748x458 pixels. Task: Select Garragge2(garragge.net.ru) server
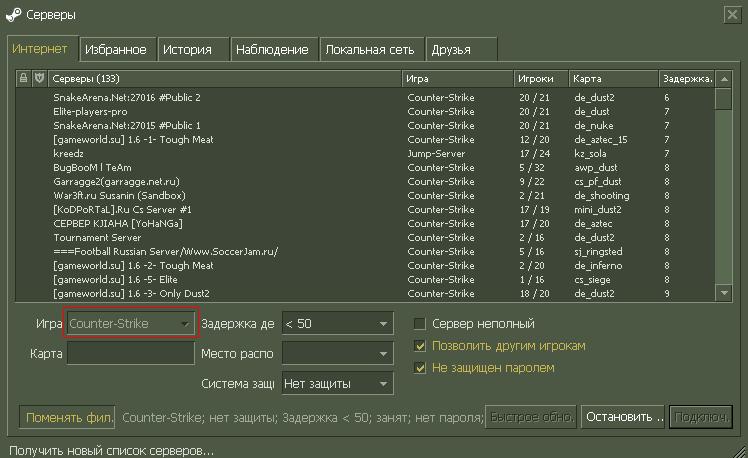tap(365, 181)
